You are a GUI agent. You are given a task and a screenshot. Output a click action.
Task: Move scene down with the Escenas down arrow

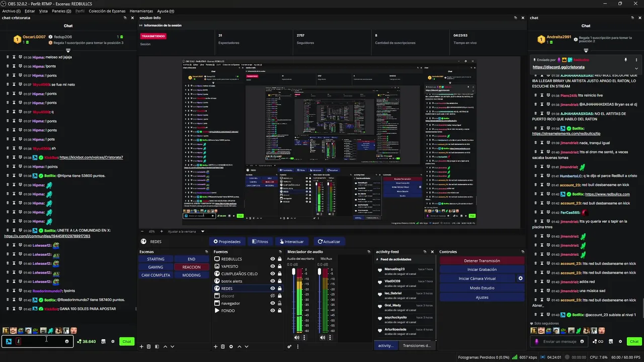tap(172, 346)
